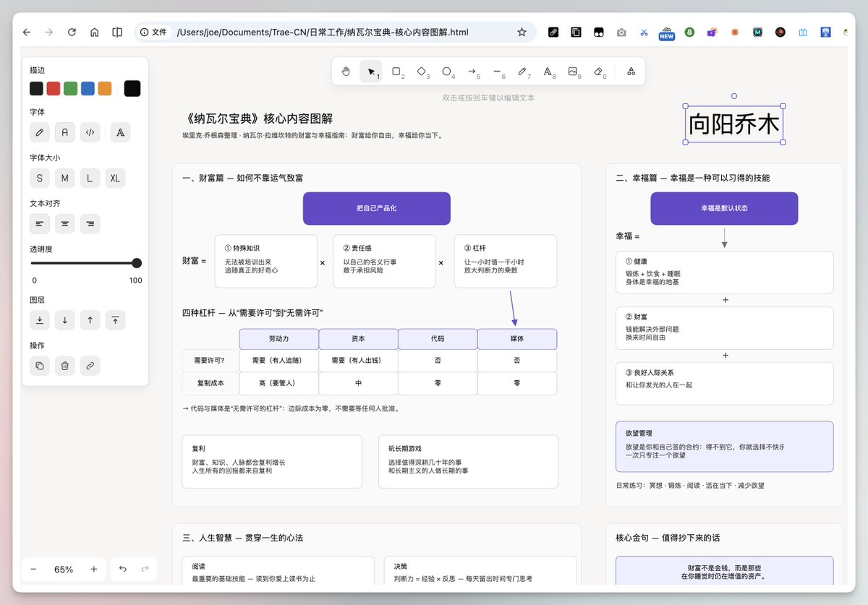Choose the code font option
The height and width of the screenshot is (605, 868).
pos(90,132)
